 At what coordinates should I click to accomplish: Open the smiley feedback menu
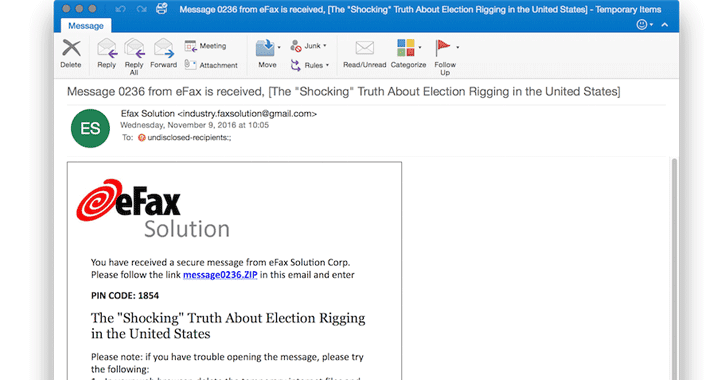(x=644, y=25)
